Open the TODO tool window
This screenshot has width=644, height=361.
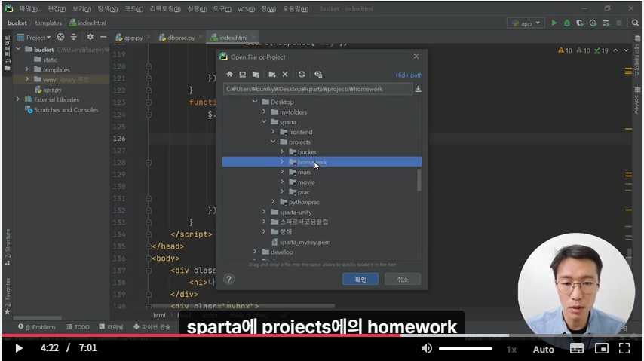point(78,327)
